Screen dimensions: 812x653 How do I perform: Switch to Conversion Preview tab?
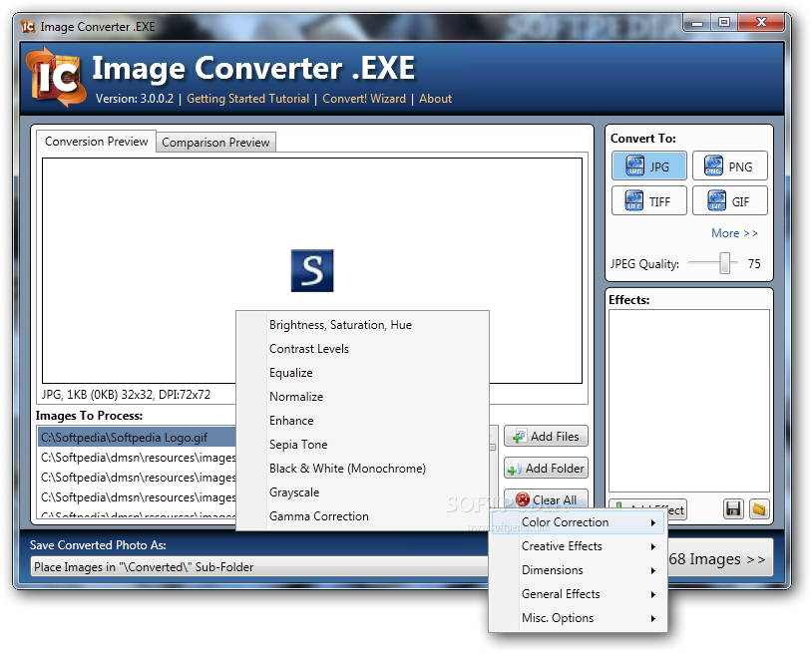(x=97, y=142)
